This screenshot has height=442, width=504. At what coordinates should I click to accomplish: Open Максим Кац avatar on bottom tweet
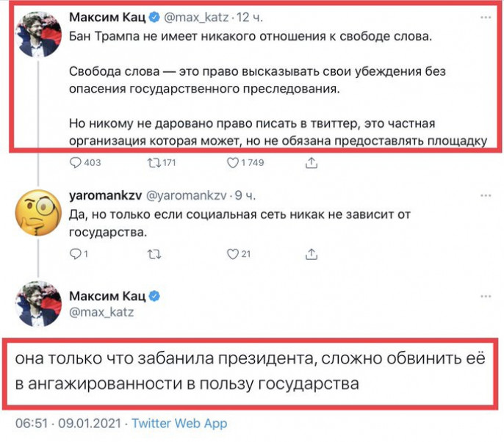click(x=38, y=303)
